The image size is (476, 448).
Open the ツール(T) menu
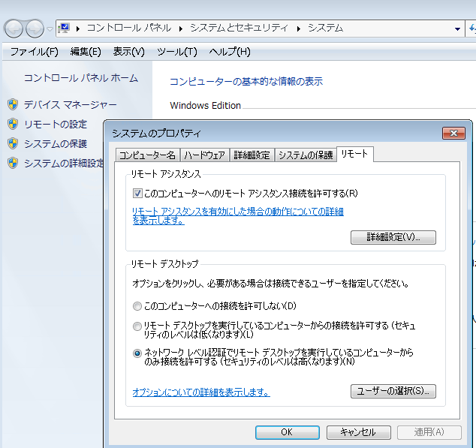(x=176, y=52)
